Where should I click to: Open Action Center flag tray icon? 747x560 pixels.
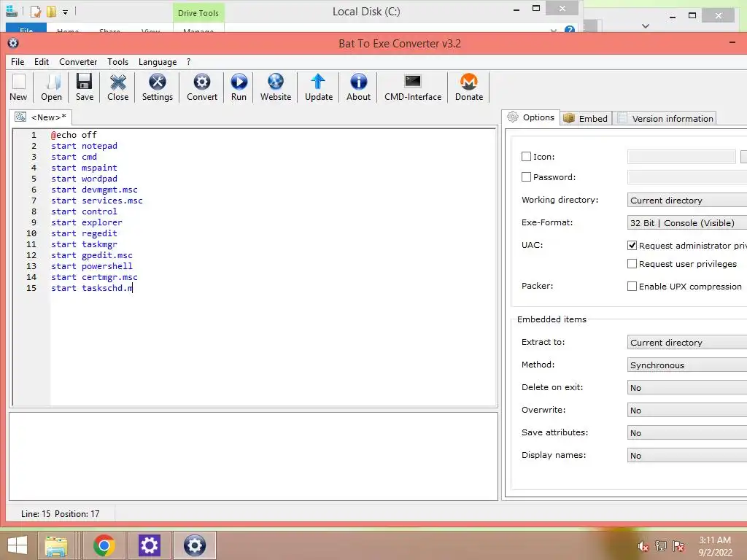click(x=678, y=546)
